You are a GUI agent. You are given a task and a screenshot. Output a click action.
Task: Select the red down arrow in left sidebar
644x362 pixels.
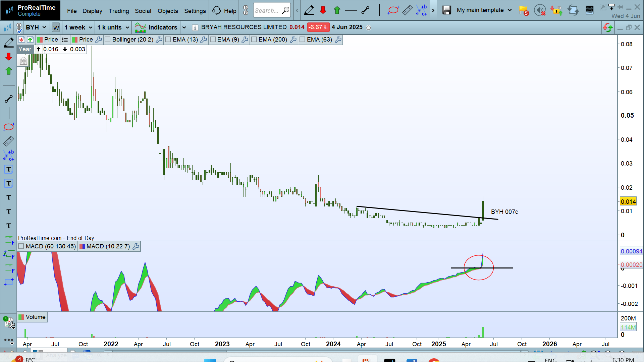pyautogui.click(x=9, y=57)
